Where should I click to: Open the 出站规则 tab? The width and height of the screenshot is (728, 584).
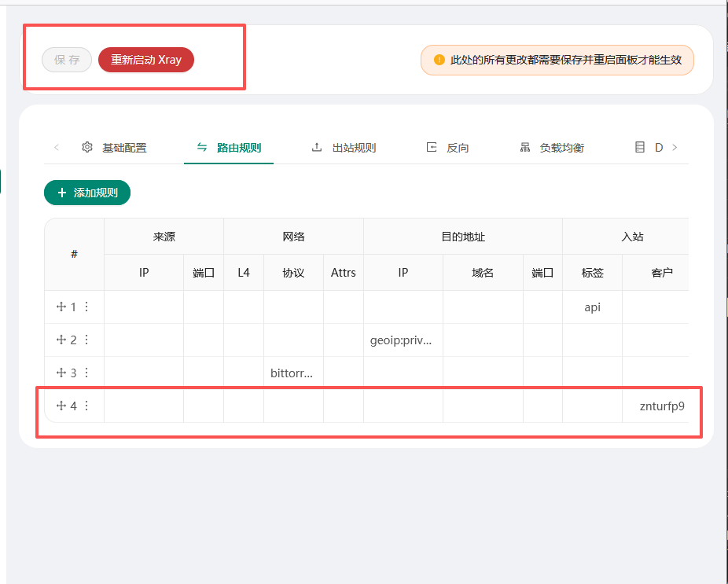coord(344,148)
